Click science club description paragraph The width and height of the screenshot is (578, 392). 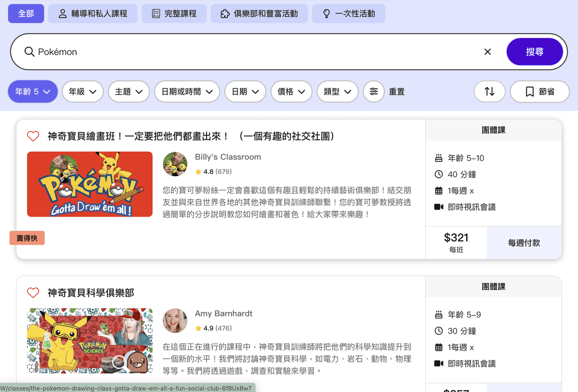[x=287, y=359]
